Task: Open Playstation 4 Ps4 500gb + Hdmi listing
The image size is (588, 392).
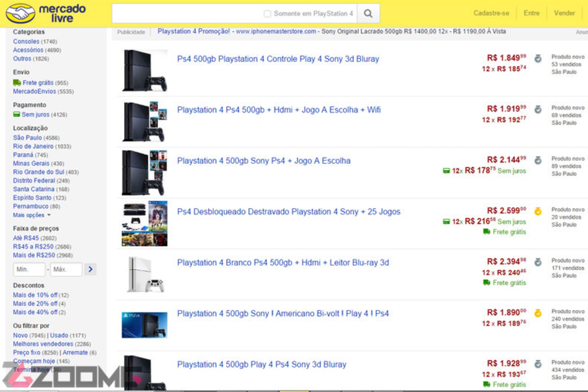Action: [279, 110]
